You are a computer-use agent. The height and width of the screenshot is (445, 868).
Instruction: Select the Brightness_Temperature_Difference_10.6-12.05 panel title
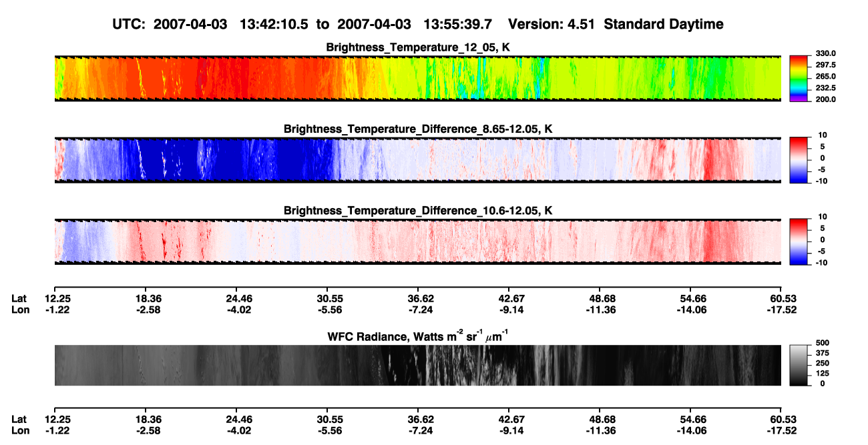418,211
